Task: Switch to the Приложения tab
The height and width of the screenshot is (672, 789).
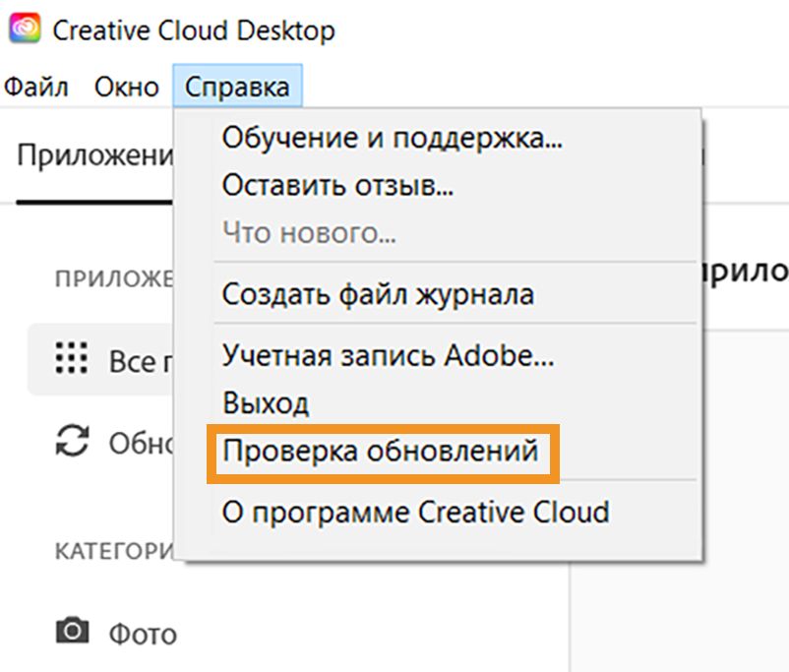Action: tap(94, 157)
